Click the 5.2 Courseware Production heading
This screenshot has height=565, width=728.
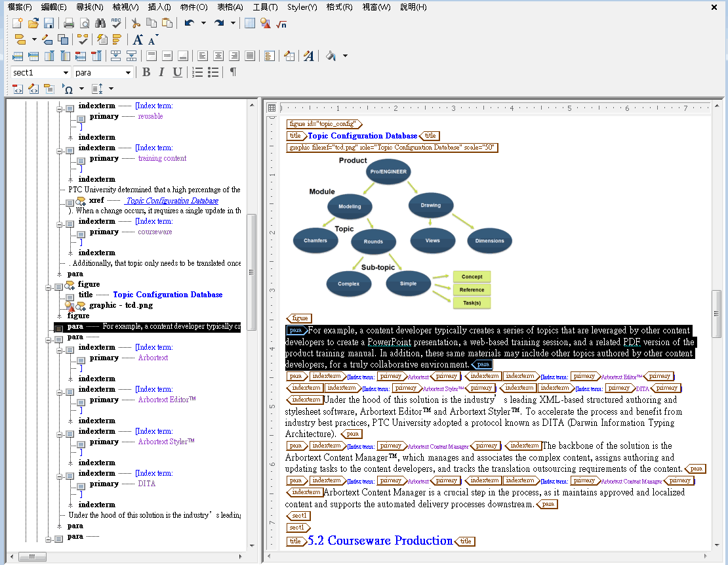coord(380,540)
